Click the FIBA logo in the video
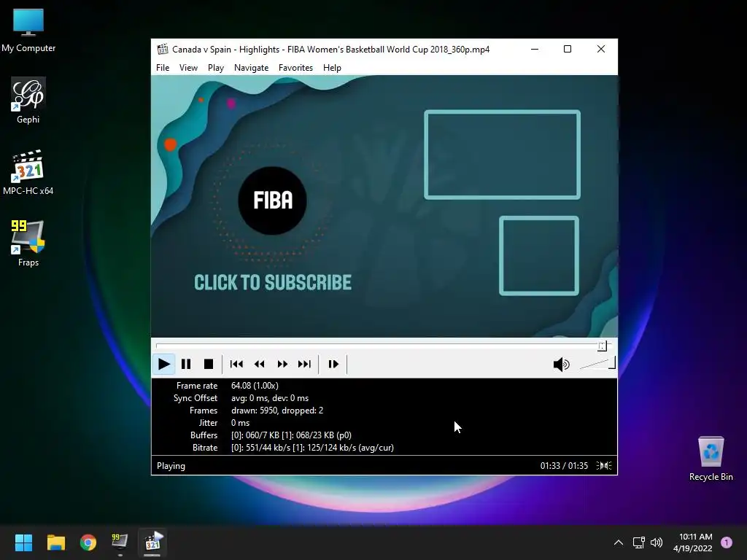 tap(273, 201)
